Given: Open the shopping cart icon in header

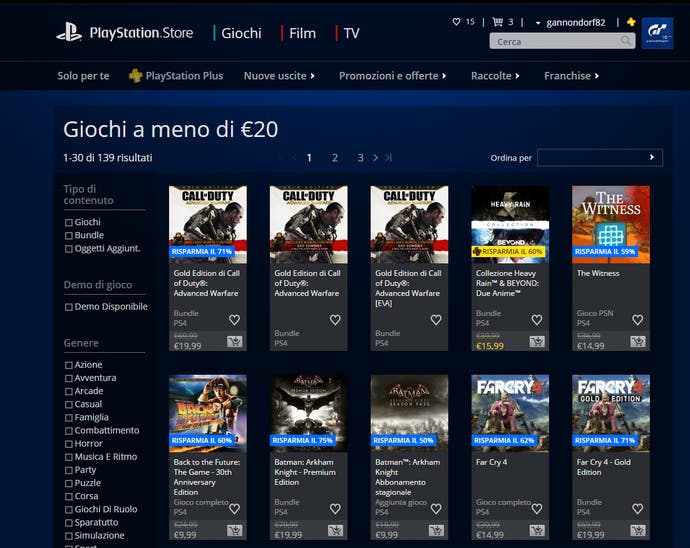Looking at the screenshot, I should point(497,22).
